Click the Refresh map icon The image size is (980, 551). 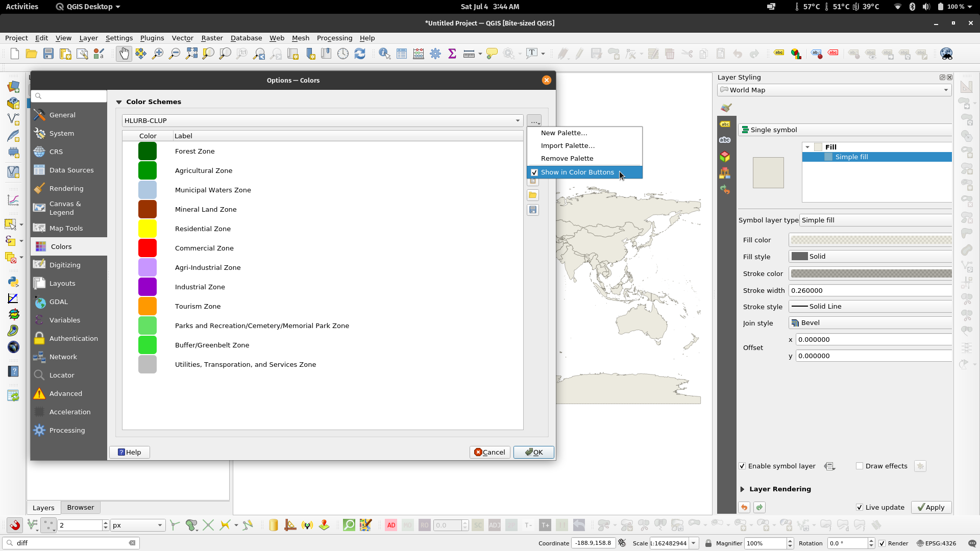tap(360, 54)
